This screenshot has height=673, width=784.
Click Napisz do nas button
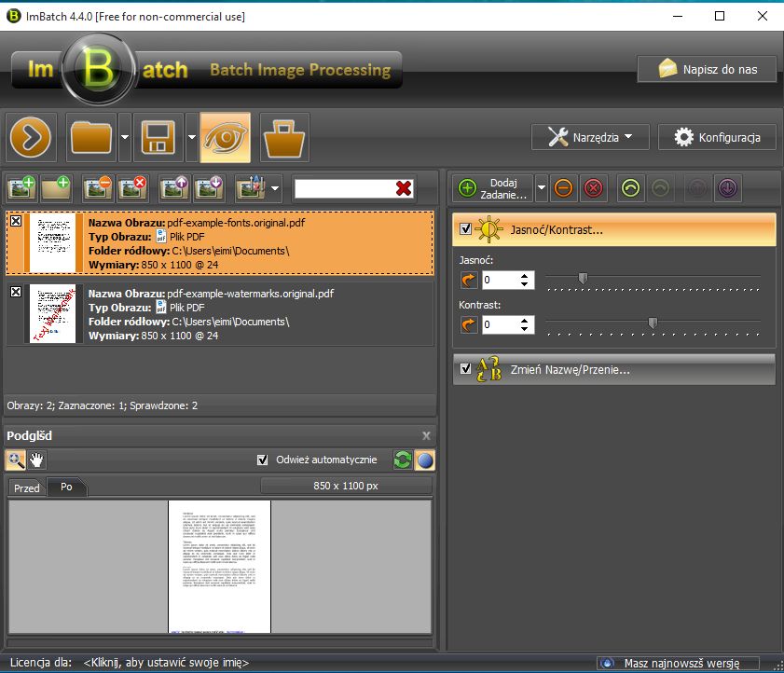point(707,69)
